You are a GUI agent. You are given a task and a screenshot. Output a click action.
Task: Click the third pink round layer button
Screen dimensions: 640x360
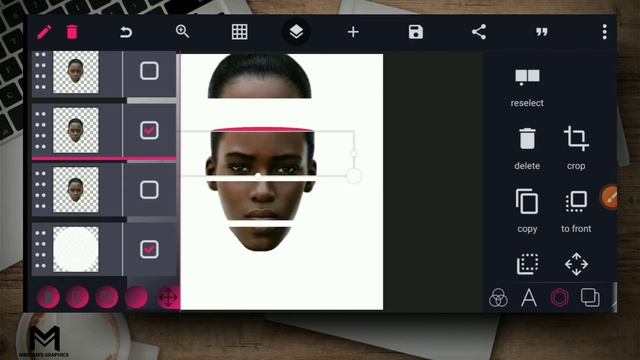coord(107,297)
